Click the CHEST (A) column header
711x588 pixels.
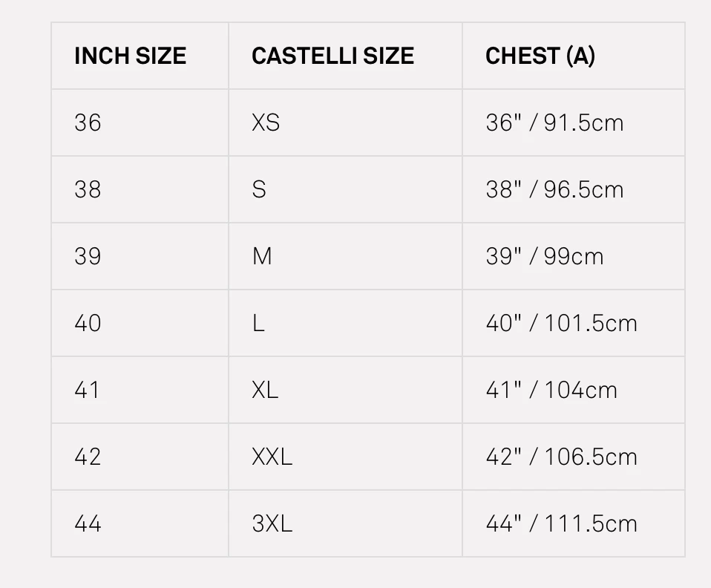click(540, 56)
